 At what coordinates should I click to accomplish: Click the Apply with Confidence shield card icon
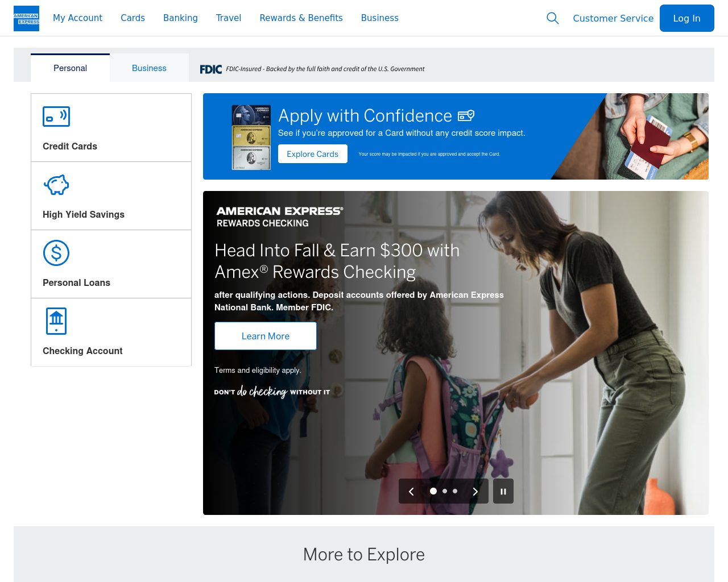tap(466, 115)
